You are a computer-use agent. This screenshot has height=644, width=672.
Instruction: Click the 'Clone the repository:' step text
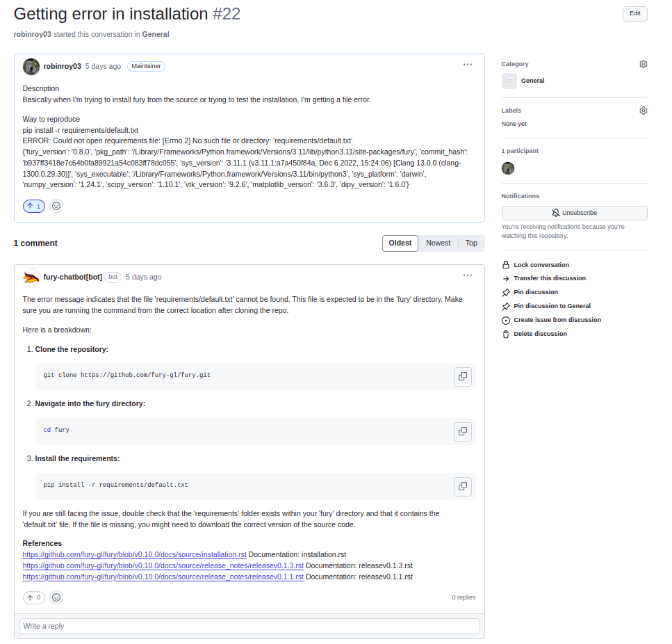point(72,349)
